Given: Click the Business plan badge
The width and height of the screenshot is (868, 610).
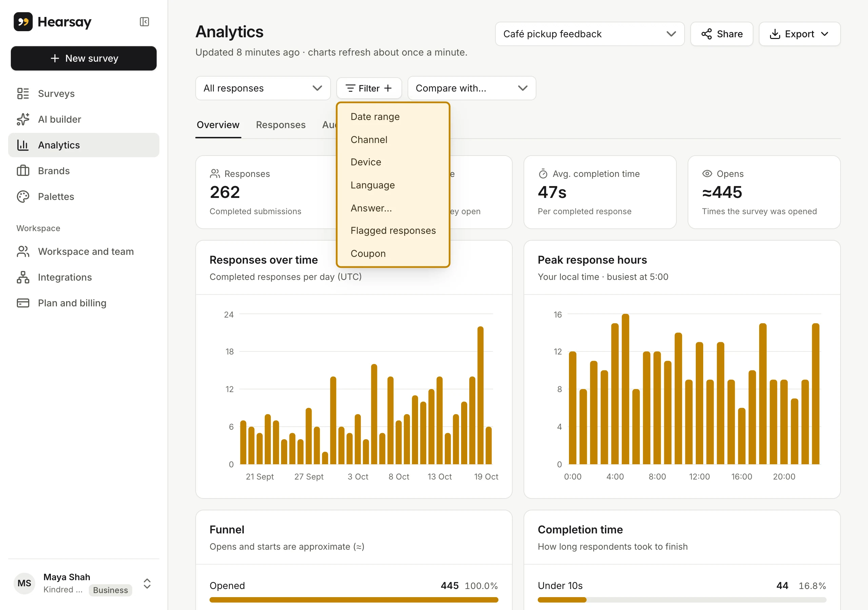Looking at the screenshot, I should (x=111, y=590).
